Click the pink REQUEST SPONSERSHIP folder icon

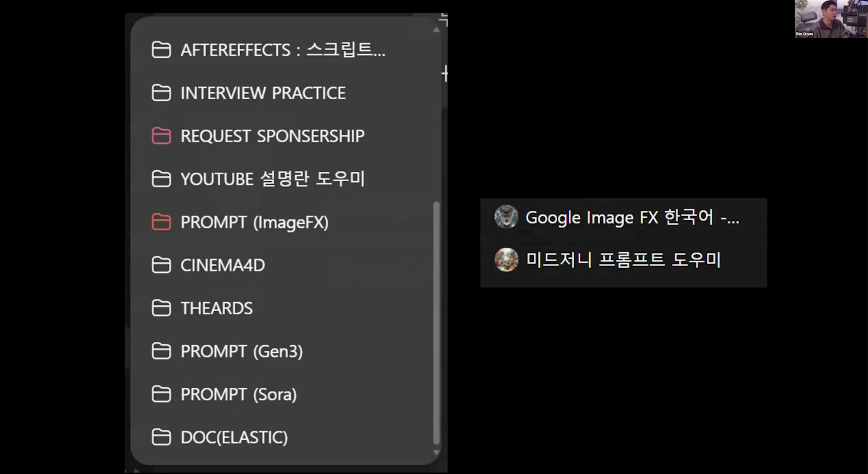(161, 136)
